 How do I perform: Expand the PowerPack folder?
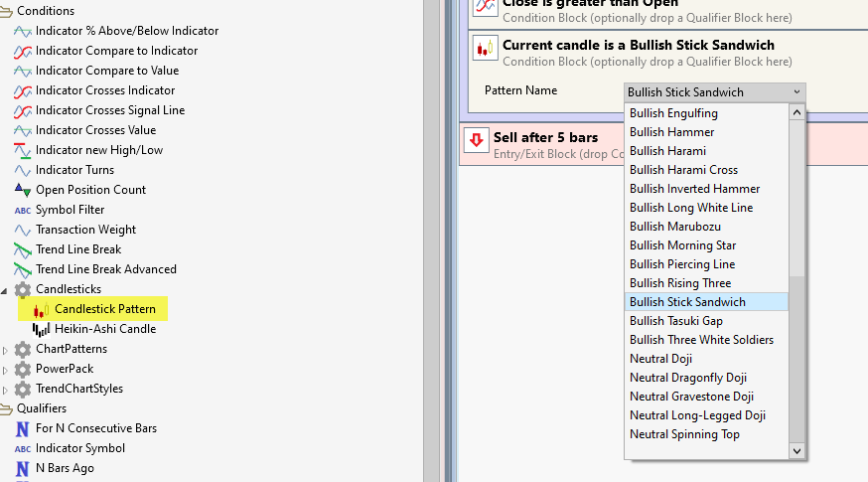(6, 370)
